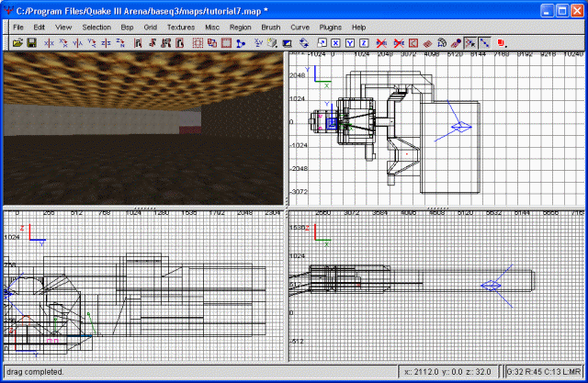Image resolution: width=588 pixels, height=383 pixels.
Task: Click the Select Partial Tall icon
Action: point(165,43)
